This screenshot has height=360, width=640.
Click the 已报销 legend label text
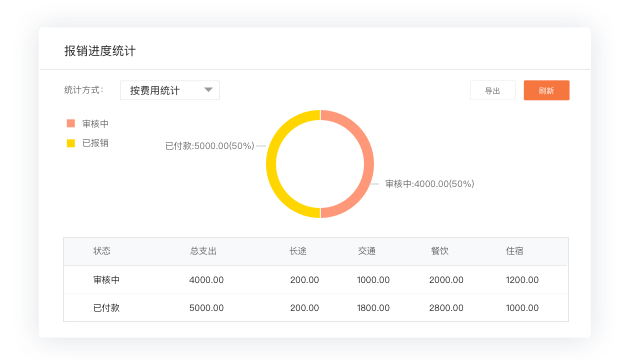tap(95, 143)
